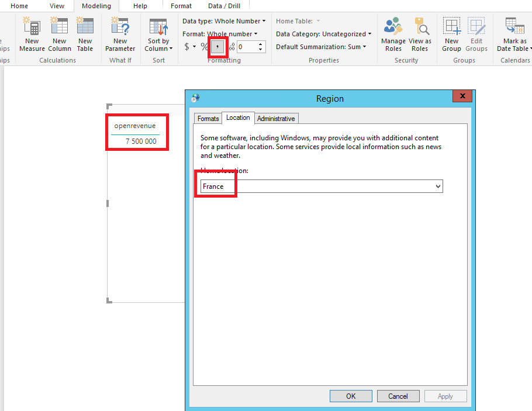Switch to the Formats tab in Region
The height and width of the screenshot is (411, 532).
208,119
